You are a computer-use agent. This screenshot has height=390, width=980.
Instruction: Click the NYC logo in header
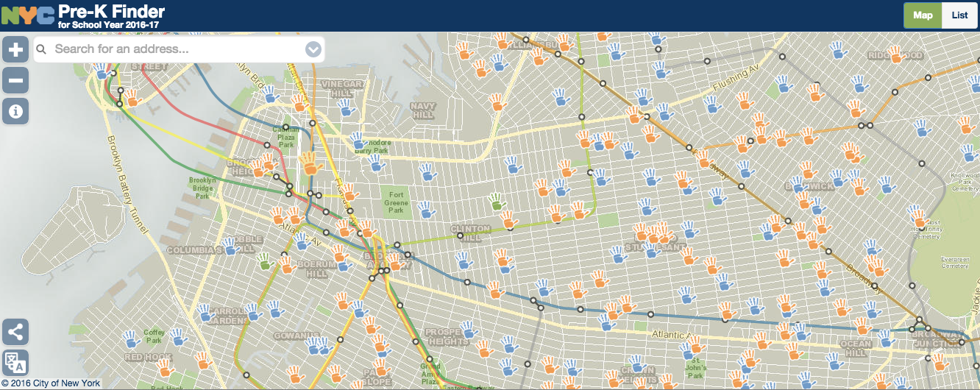28,15
